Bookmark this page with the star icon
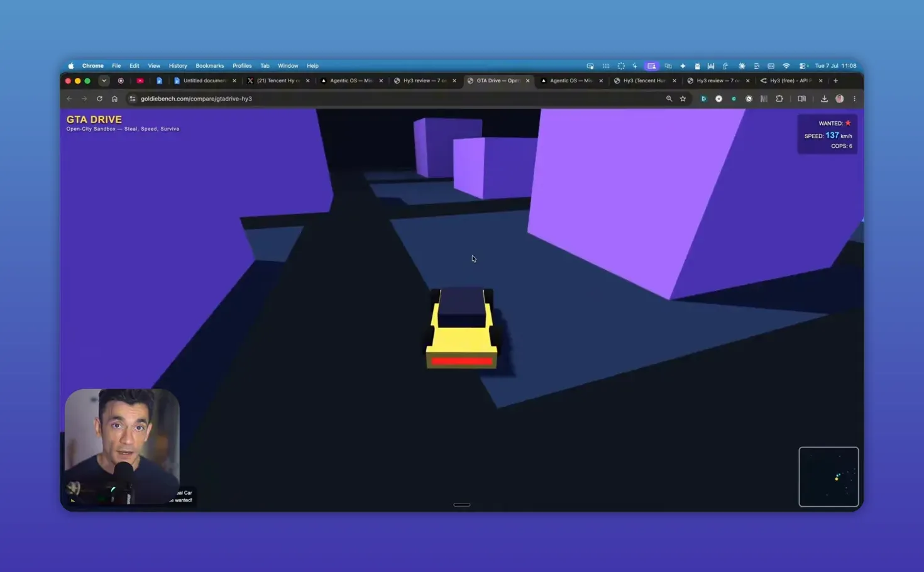 coord(683,99)
